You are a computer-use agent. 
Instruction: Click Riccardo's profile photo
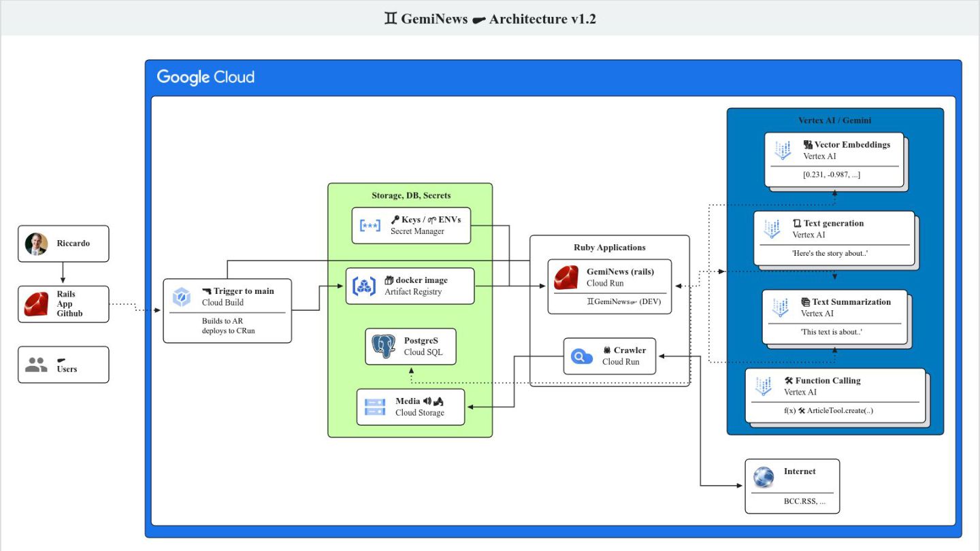pos(36,244)
